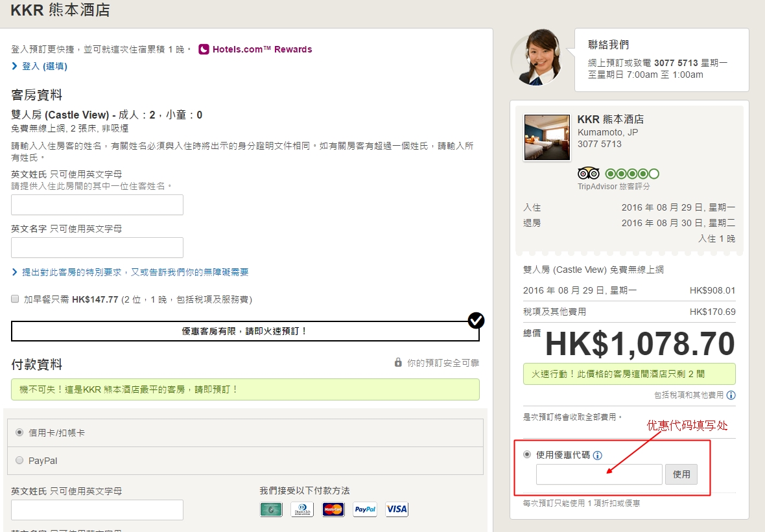
Task: Click the total price HK$1,078.70
Action: pos(640,344)
